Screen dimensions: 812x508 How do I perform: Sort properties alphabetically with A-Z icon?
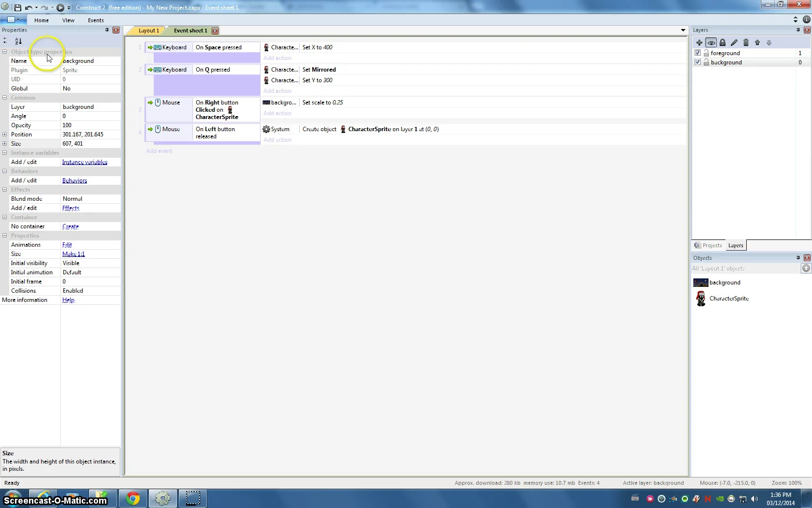point(18,41)
